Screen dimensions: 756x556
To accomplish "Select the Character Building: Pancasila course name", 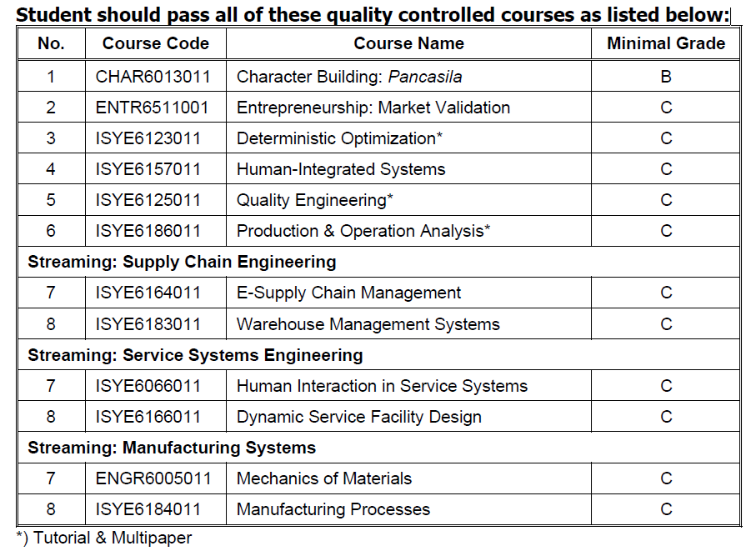I will (349, 76).
